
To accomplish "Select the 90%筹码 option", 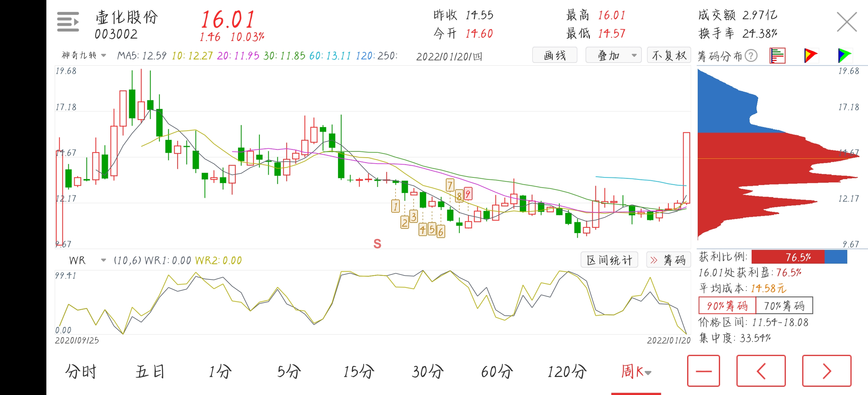I will 727,305.
